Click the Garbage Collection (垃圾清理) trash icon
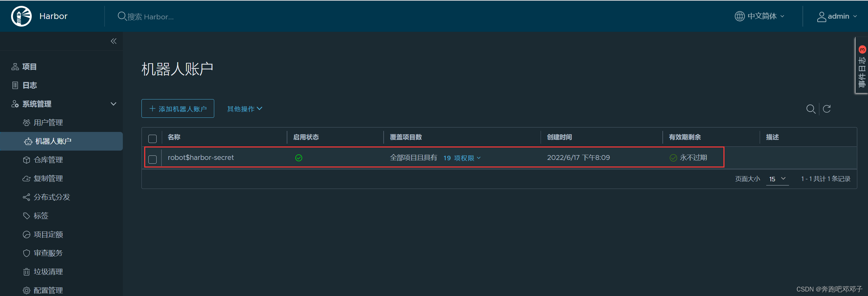This screenshot has height=296, width=868. pyautogui.click(x=27, y=272)
